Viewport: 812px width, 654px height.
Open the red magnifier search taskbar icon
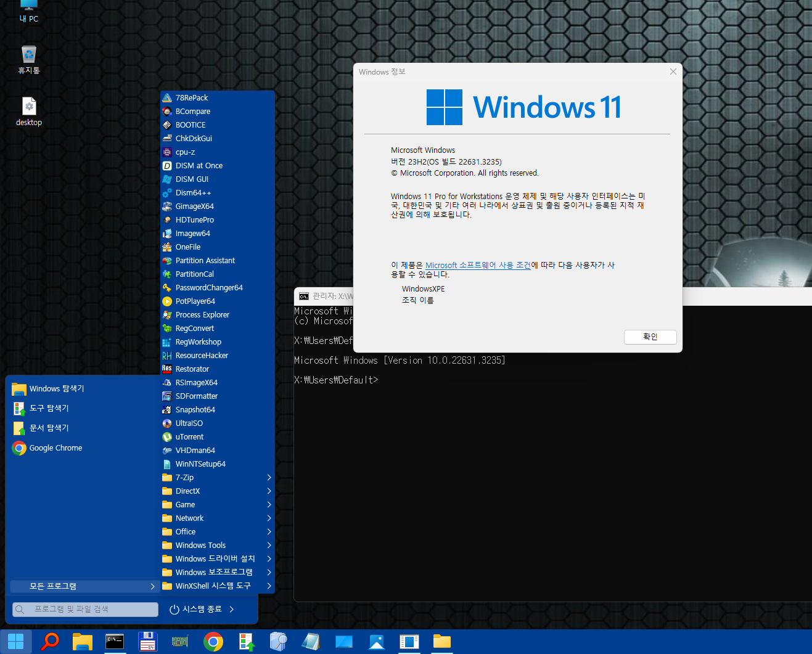[x=49, y=642]
